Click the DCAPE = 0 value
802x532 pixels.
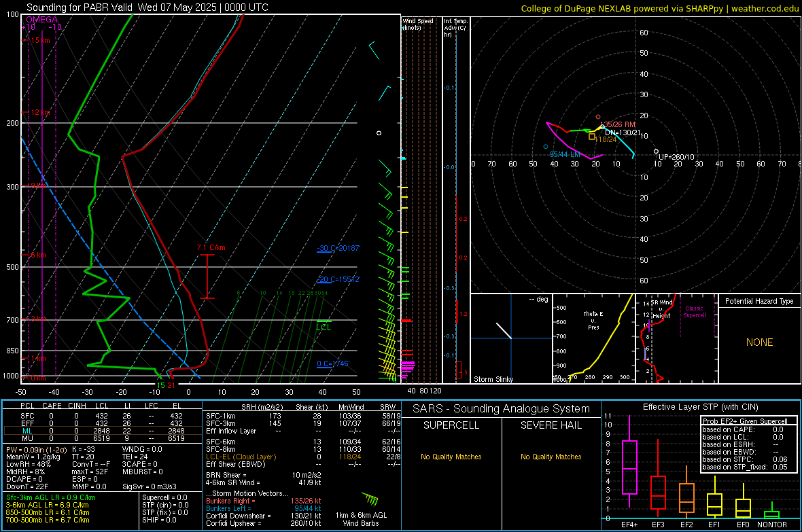[24, 479]
